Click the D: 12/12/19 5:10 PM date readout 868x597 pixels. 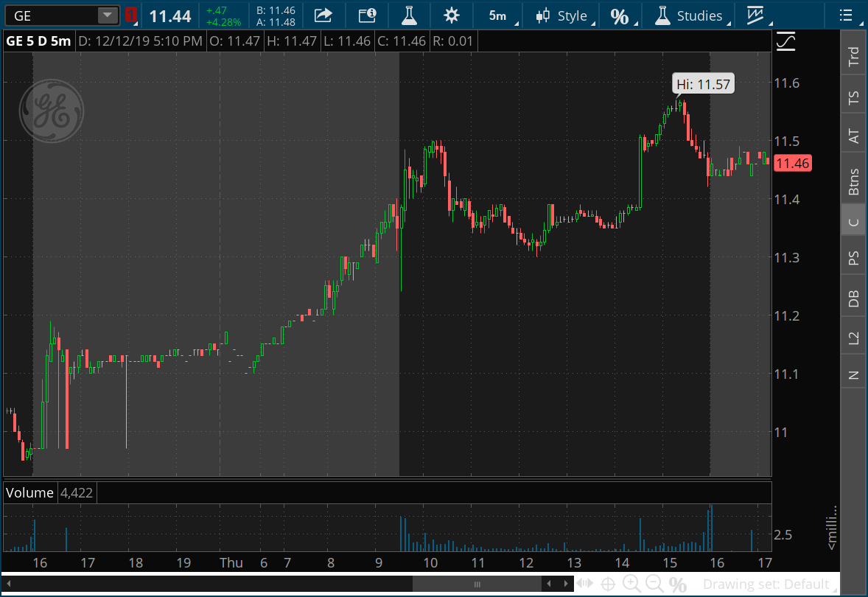pos(140,41)
